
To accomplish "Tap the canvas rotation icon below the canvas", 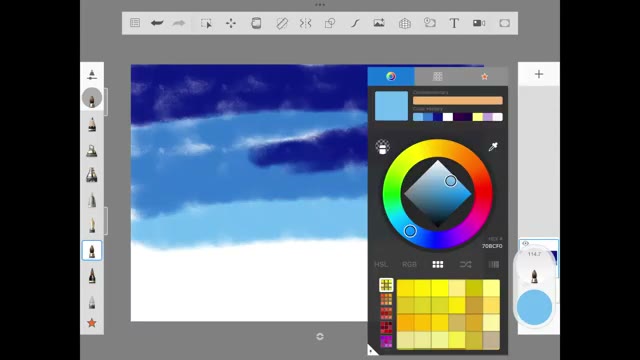I will (x=320, y=336).
